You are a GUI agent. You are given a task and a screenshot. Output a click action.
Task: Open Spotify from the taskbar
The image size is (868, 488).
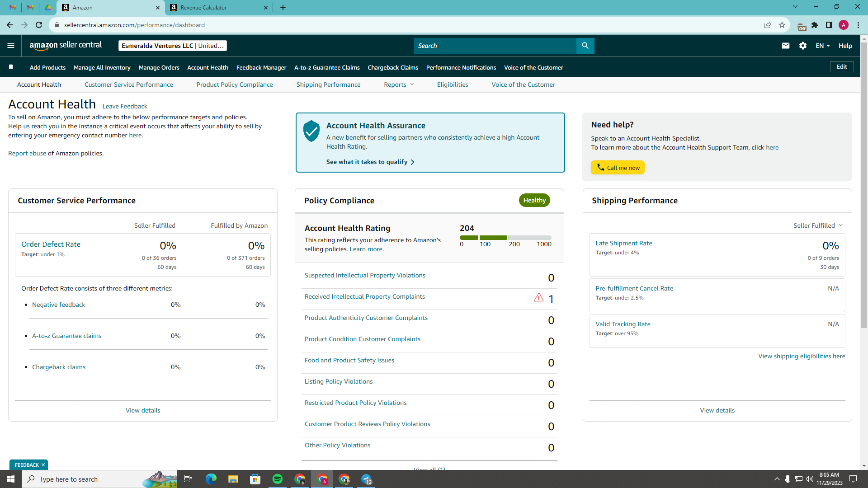click(278, 479)
